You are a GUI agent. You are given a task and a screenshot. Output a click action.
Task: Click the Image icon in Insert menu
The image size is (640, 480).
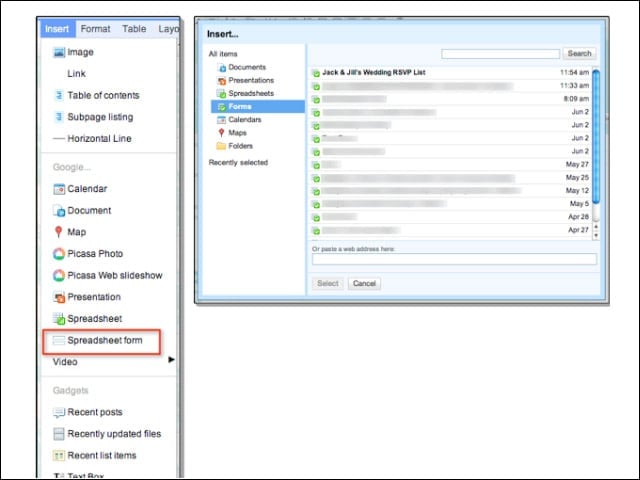[59, 52]
